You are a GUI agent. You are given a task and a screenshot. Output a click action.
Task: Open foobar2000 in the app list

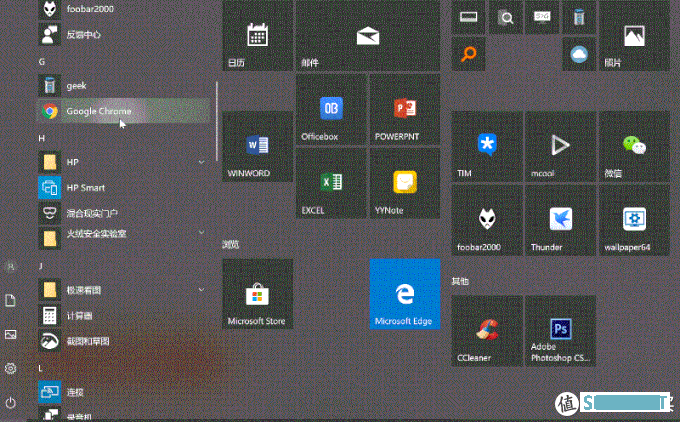(123, 9)
